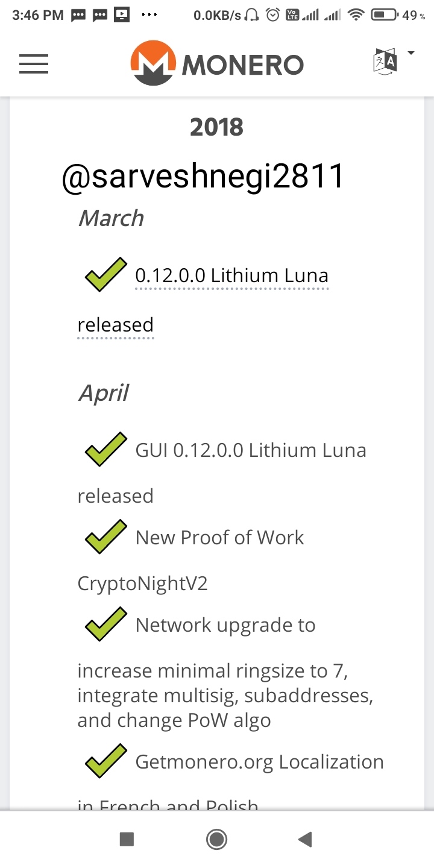Image resolution: width=434 pixels, height=868 pixels.
Task: Tap the orange Monero logo
Action: click(x=153, y=63)
